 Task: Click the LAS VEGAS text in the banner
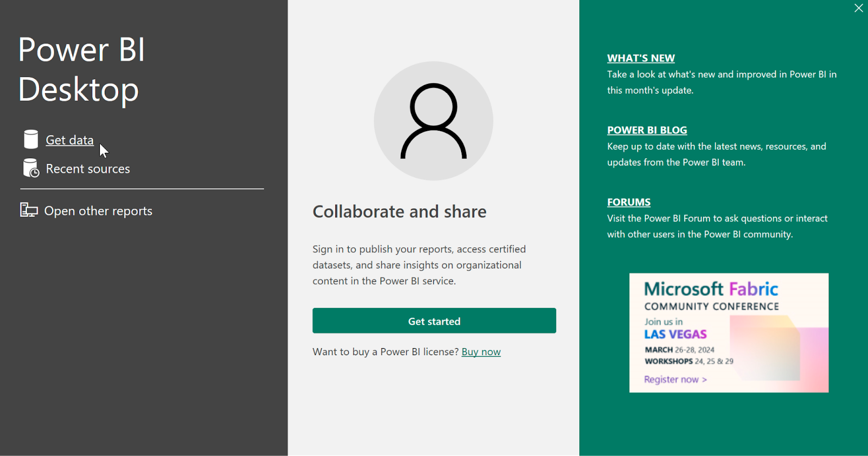[x=675, y=335]
